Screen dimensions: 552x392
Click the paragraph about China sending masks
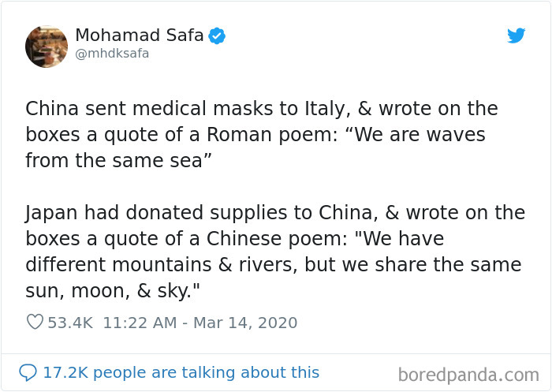coord(261,135)
